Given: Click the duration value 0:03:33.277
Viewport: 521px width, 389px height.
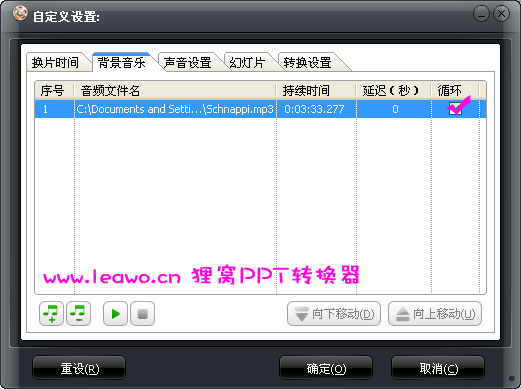Looking at the screenshot, I should [314, 109].
